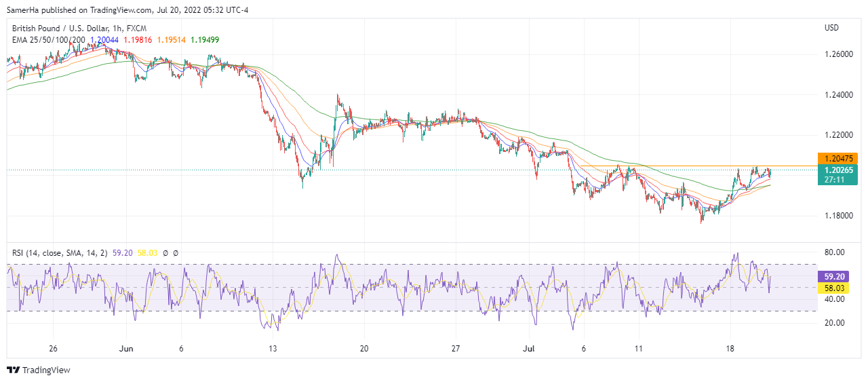Click the orange 1.20475 price label
This screenshot has width=868, height=382.
[x=838, y=157]
